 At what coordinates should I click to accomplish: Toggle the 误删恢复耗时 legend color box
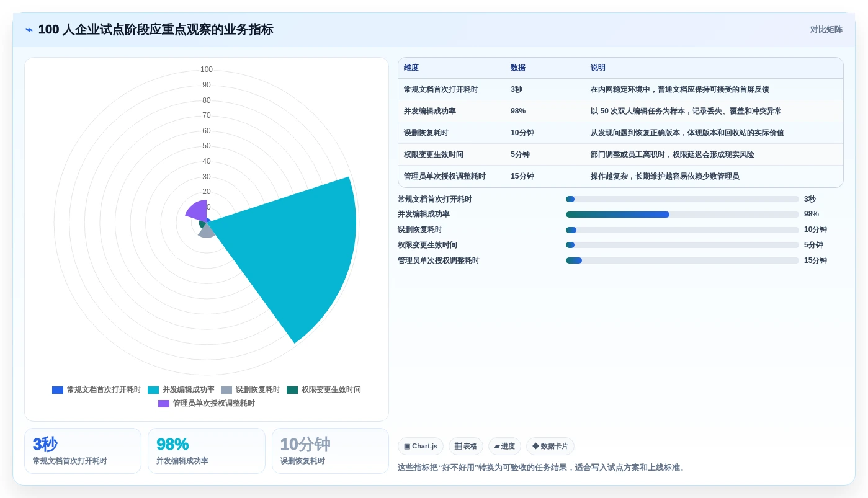[226, 390]
